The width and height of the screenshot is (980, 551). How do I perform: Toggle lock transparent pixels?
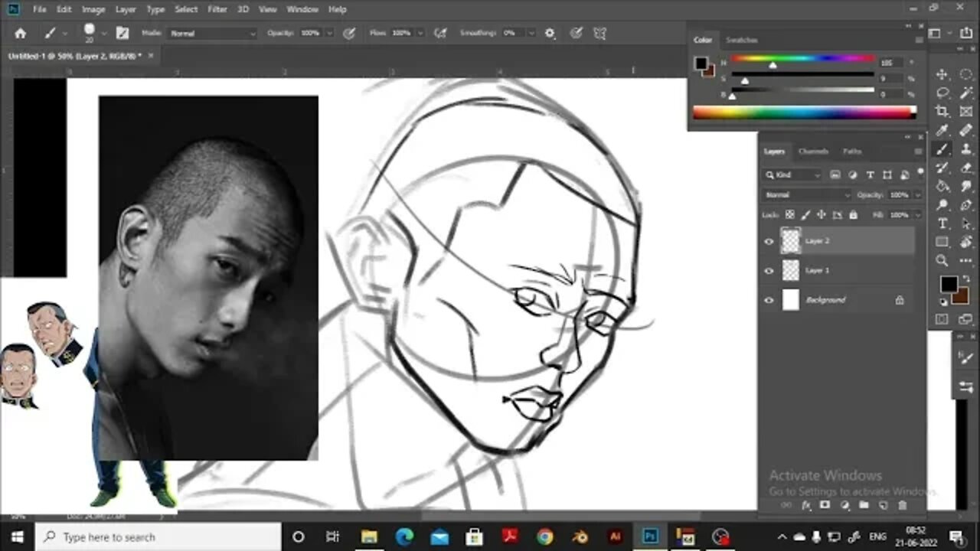coord(790,215)
